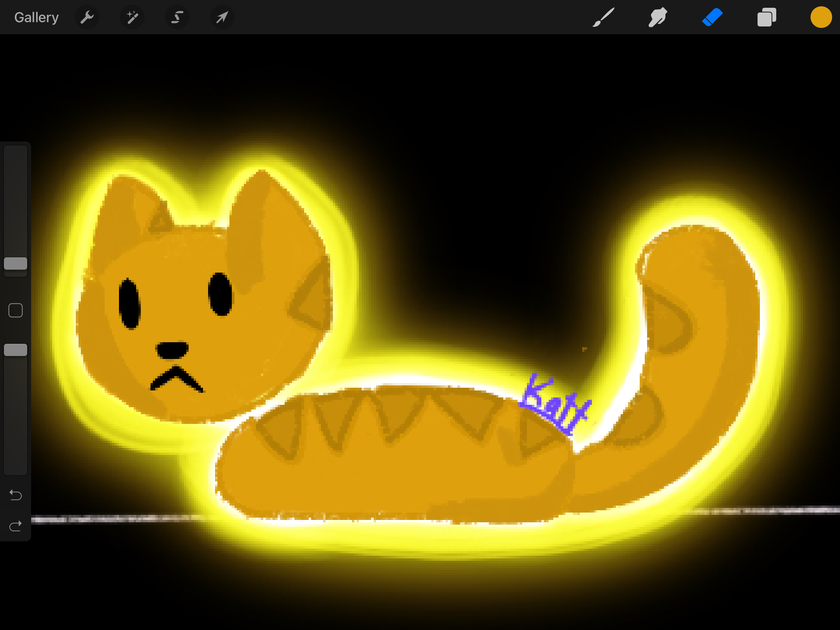The image size is (840, 630).
Task: Activate the Selection S-shaped tool
Action: [177, 17]
